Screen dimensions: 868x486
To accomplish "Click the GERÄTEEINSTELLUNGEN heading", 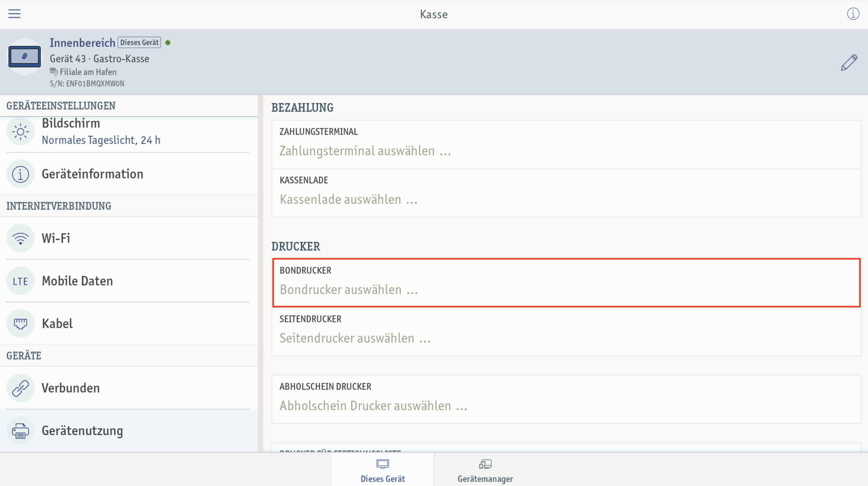I will click(x=61, y=106).
